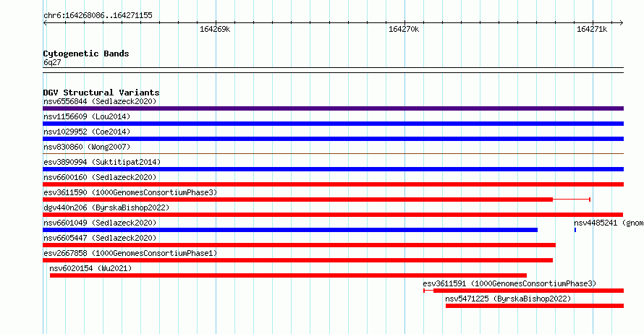
Task: Click the nsv6600160 (Sedlazeck2020) label
Action: (x=100, y=177)
